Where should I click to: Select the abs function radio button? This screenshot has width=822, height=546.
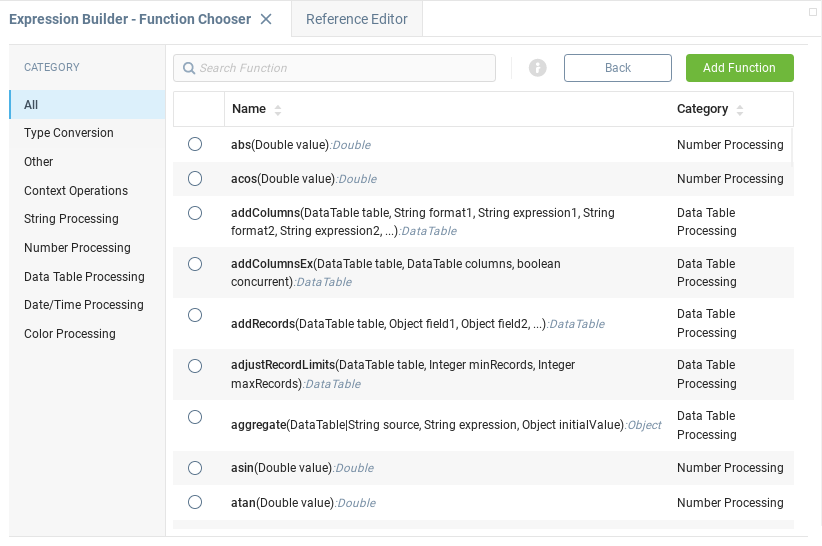[195, 144]
